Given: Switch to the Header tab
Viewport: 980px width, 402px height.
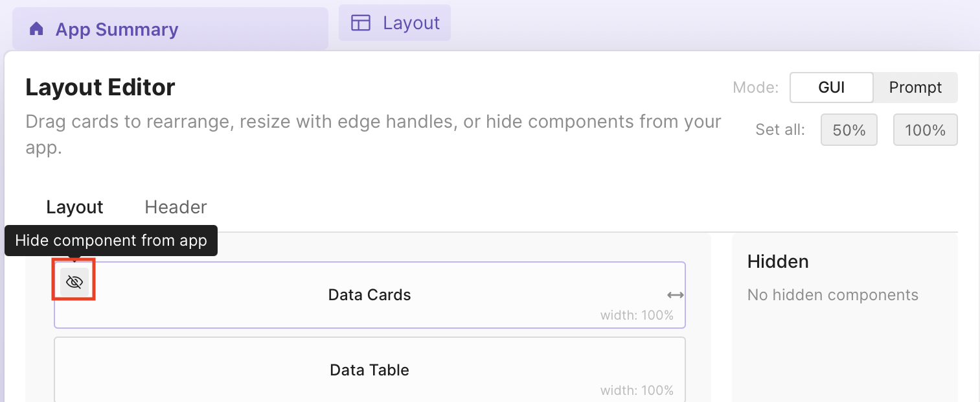Looking at the screenshot, I should [x=175, y=207].
